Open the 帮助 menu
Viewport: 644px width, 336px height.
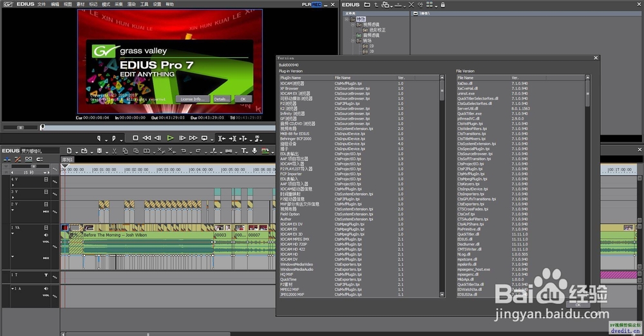[x=169, y=4]
